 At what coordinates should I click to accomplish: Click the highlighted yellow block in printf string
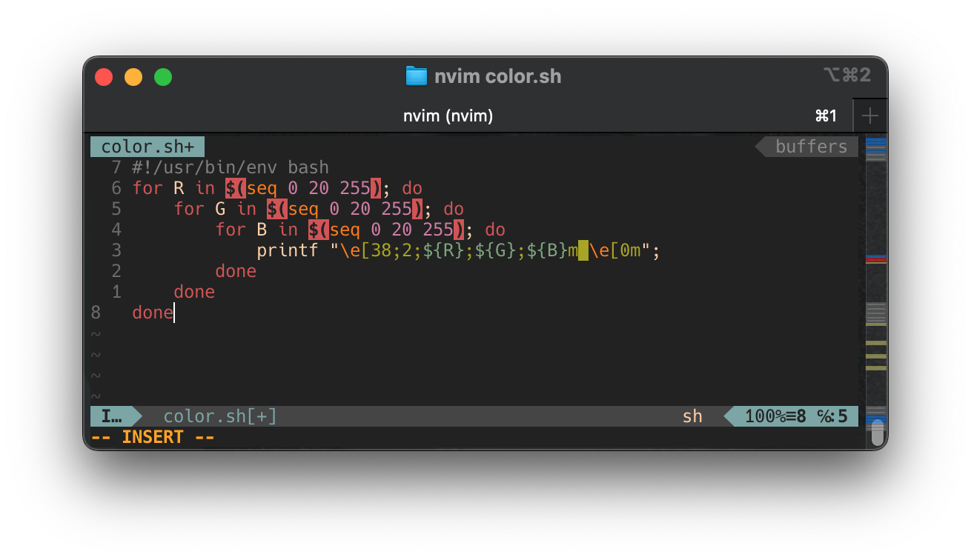[x=583, y=250]
